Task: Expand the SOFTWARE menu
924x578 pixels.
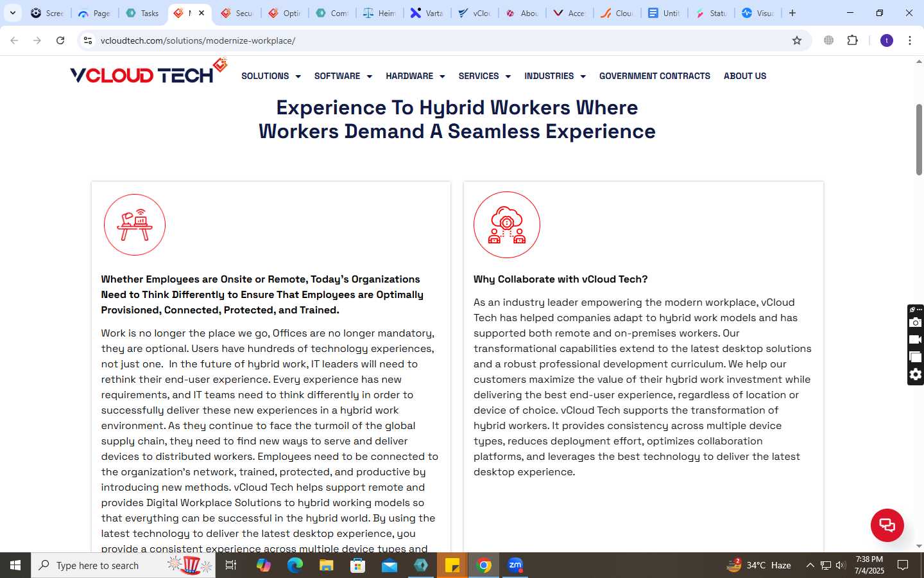Action: pos(343,76)
